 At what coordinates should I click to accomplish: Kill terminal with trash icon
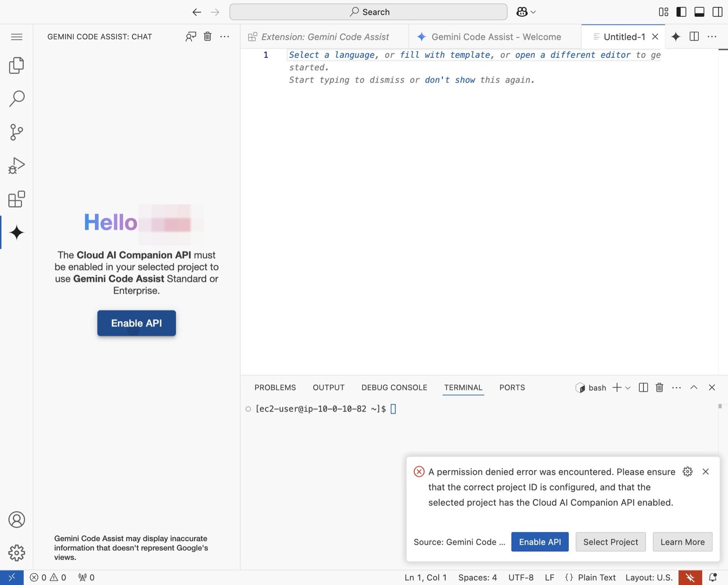pos(659,387)
